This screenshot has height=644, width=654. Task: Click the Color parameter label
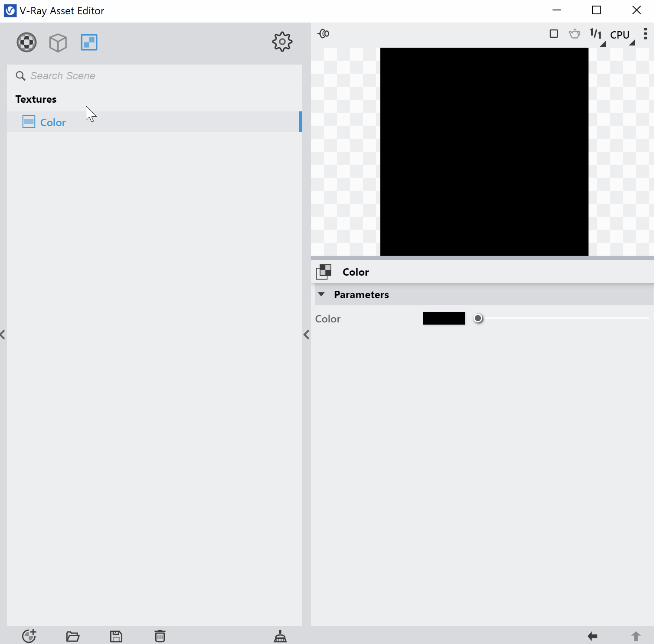tap(328, 319)
